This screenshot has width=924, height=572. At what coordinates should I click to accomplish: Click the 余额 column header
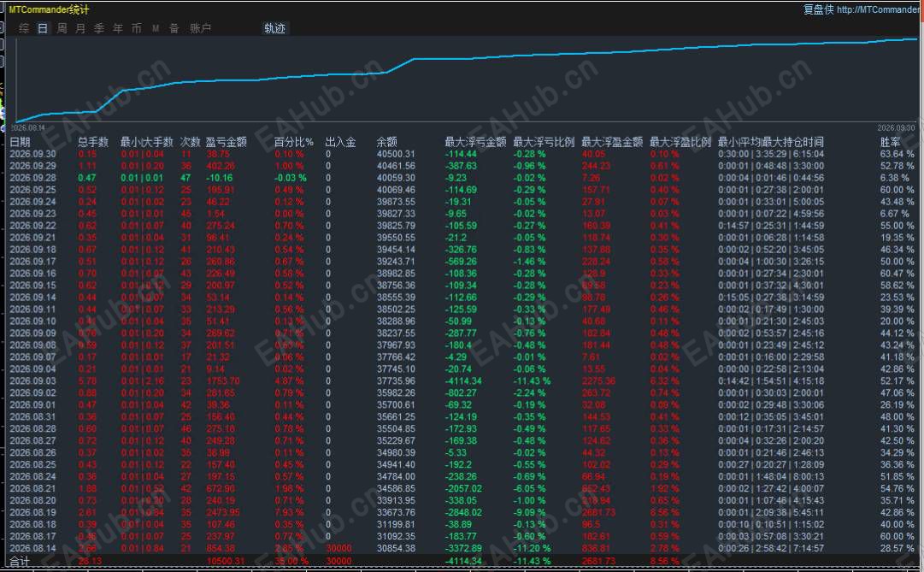(x=387, y=142)
